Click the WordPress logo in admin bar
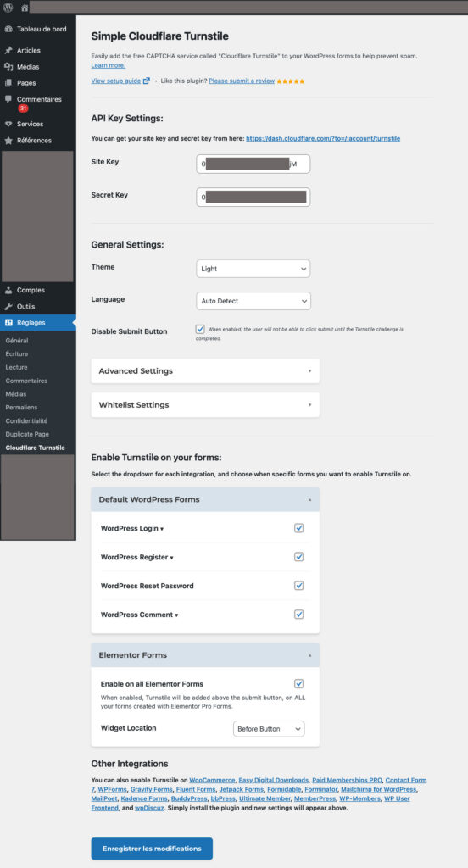Screen dimensions: 468x868 click(x=8, y=8)
